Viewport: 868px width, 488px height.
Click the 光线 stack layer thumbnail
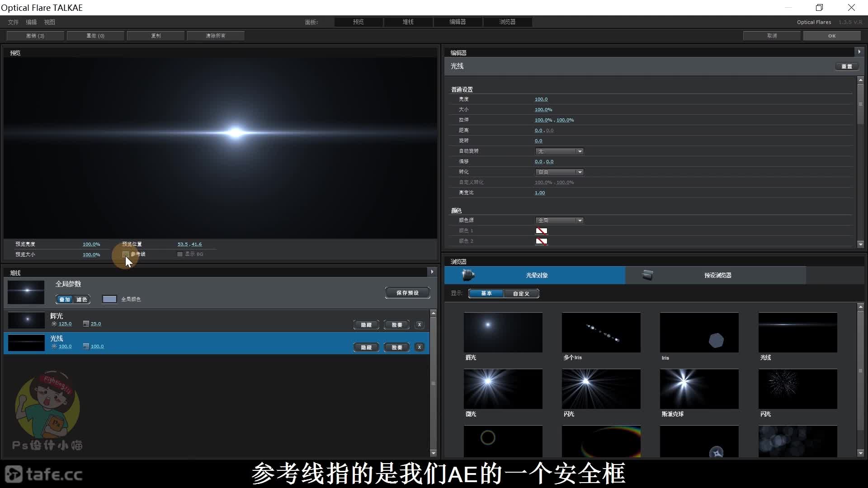click(x=26, y=343)
